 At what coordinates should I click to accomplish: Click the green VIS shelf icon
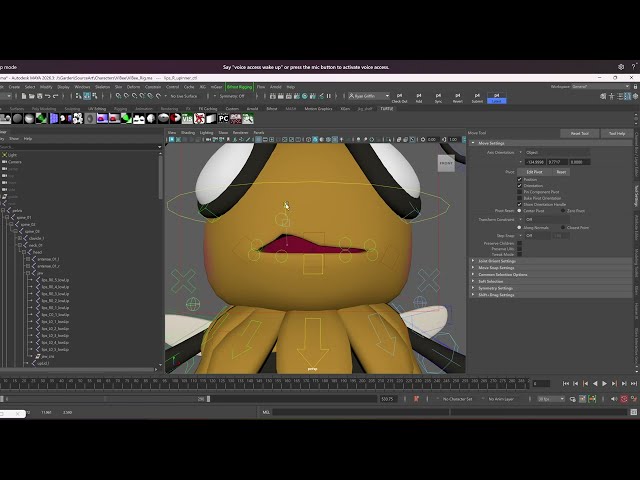187,119
